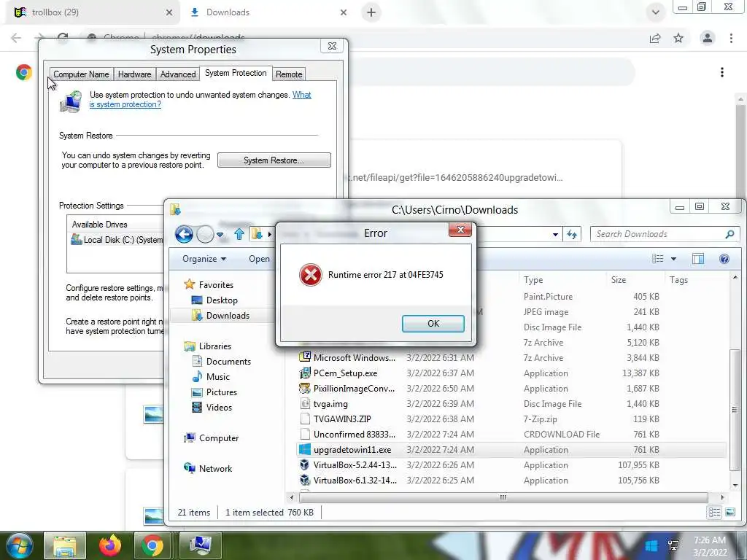Open the Organize menu
747x560 pixels.
(x=204, y=259)
